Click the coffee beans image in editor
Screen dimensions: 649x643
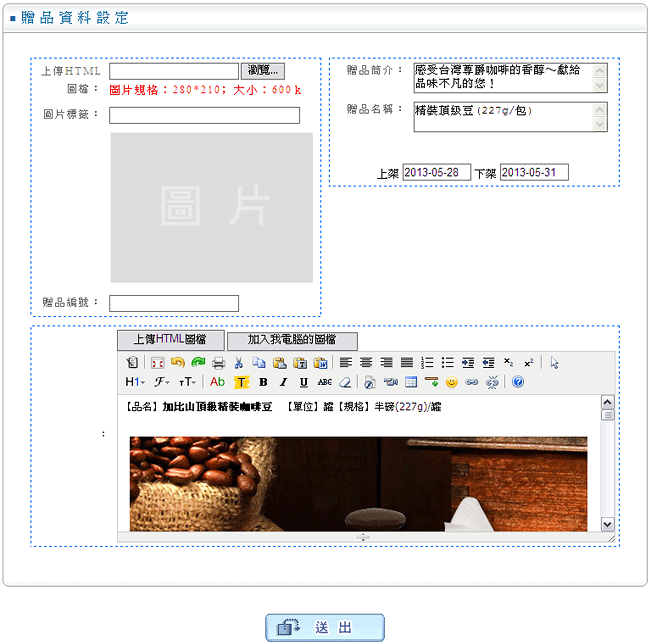[358, 484]
